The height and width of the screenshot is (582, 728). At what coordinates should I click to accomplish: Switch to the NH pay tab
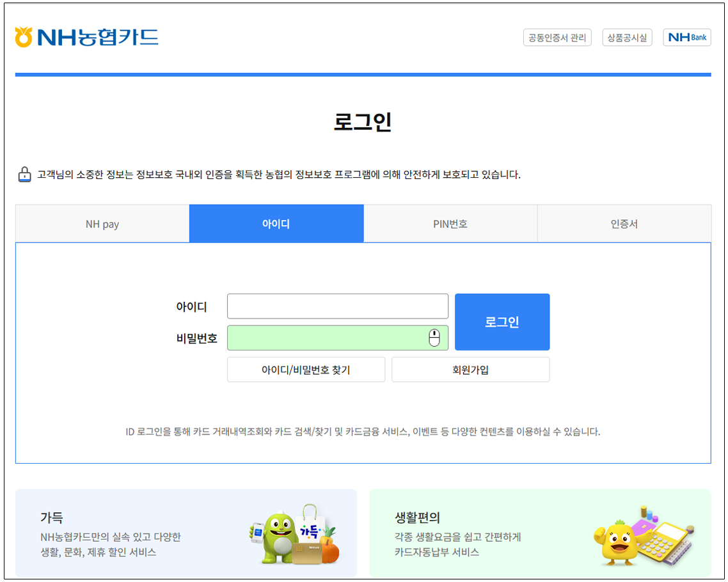click(x=102, y=224)
